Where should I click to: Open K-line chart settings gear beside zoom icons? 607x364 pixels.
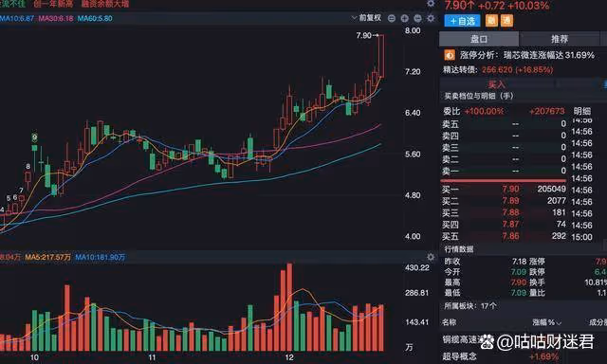pyautogui.click(x=431, y=18)
